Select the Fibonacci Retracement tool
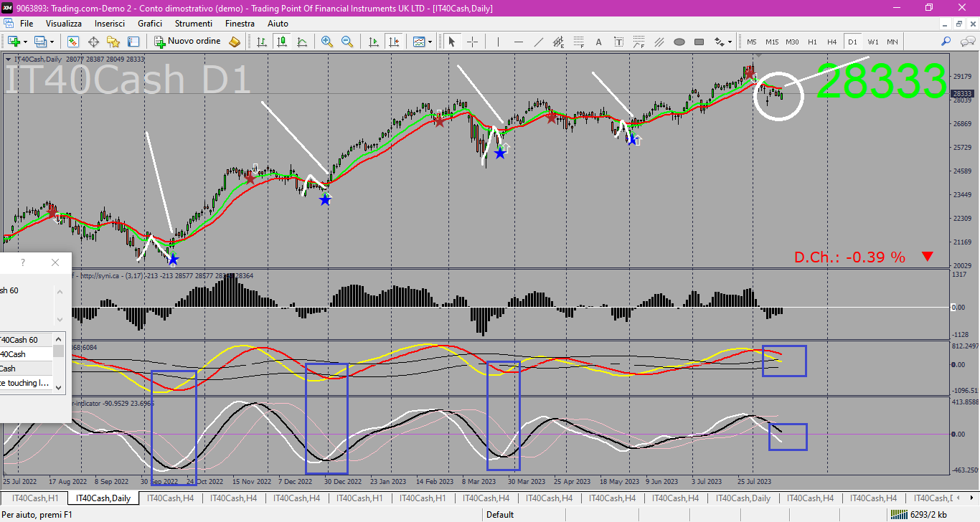The height and width of the screenshot is (522, 980). coord(578,42)
